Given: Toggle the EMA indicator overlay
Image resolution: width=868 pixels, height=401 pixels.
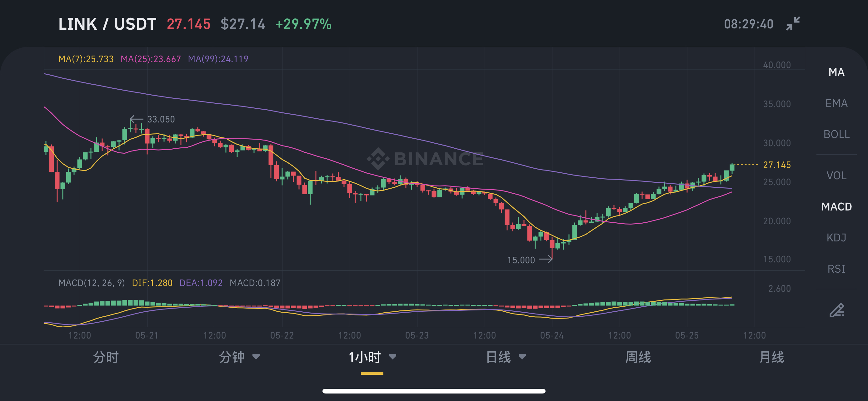Looking at the screenshot, I should (x=836, y=103).
